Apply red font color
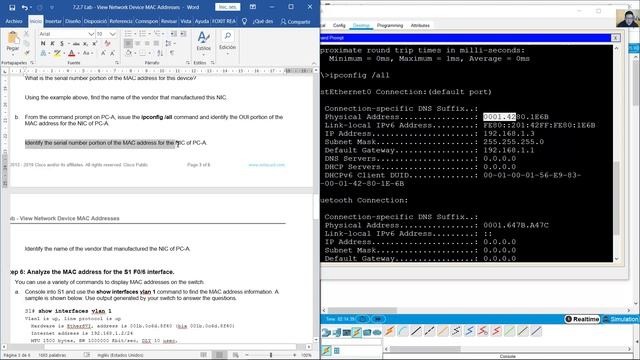The image size is (640, 360). click(71, 53)
